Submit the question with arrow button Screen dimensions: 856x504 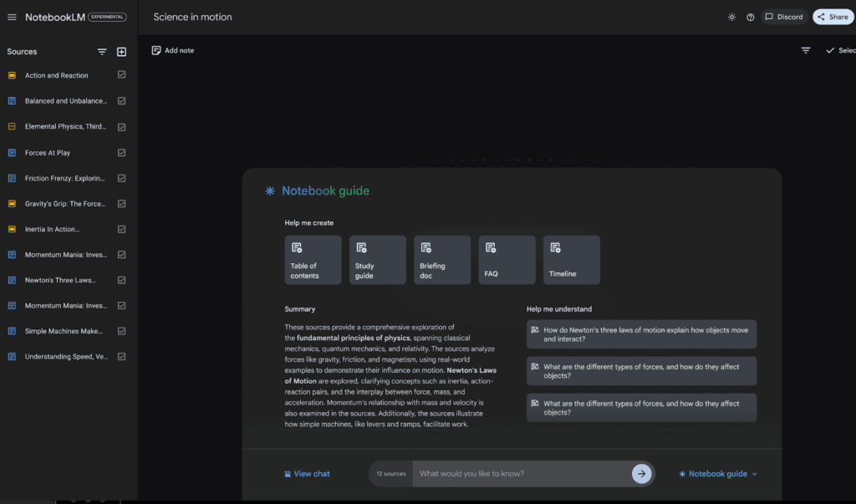[641, 473]
